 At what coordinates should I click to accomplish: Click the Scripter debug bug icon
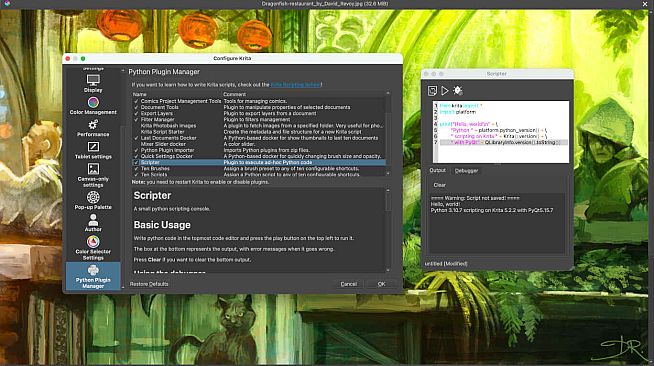(x=458, y=90)
